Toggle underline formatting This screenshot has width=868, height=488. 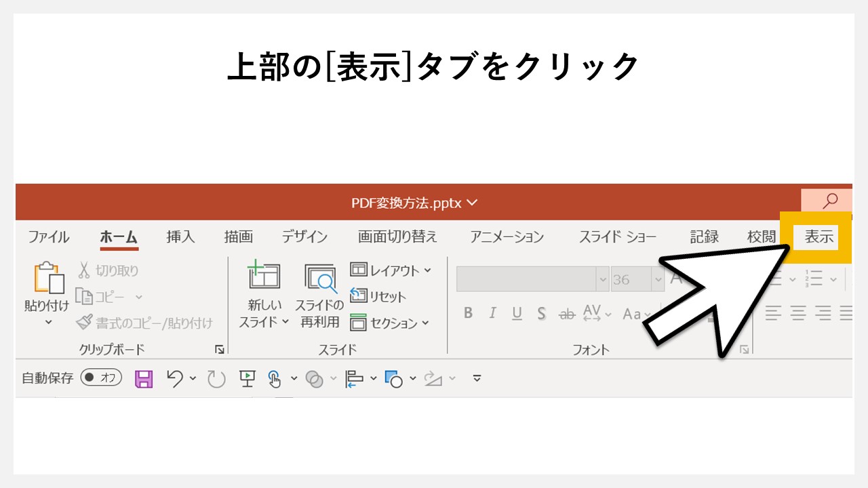[517, 313]
